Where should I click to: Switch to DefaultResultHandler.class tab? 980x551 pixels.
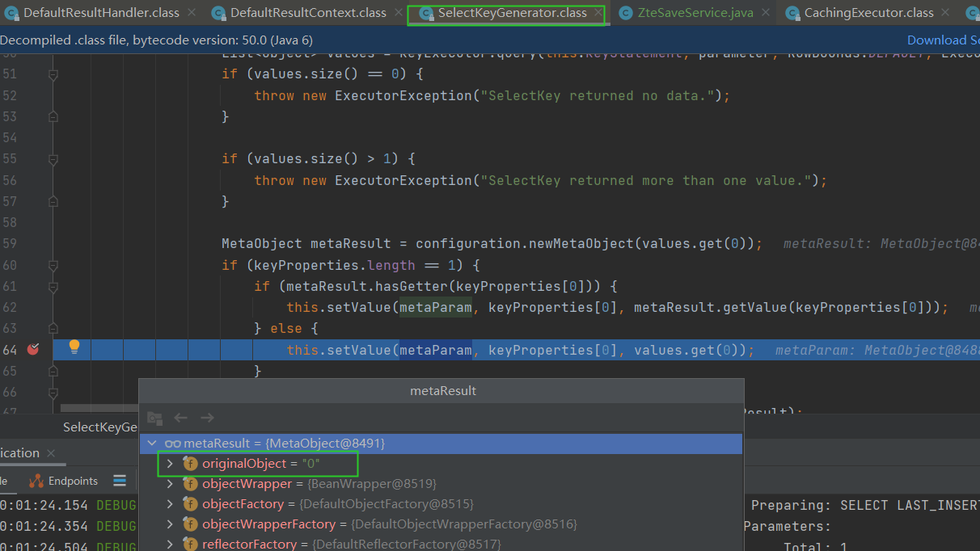pos(101,13)
